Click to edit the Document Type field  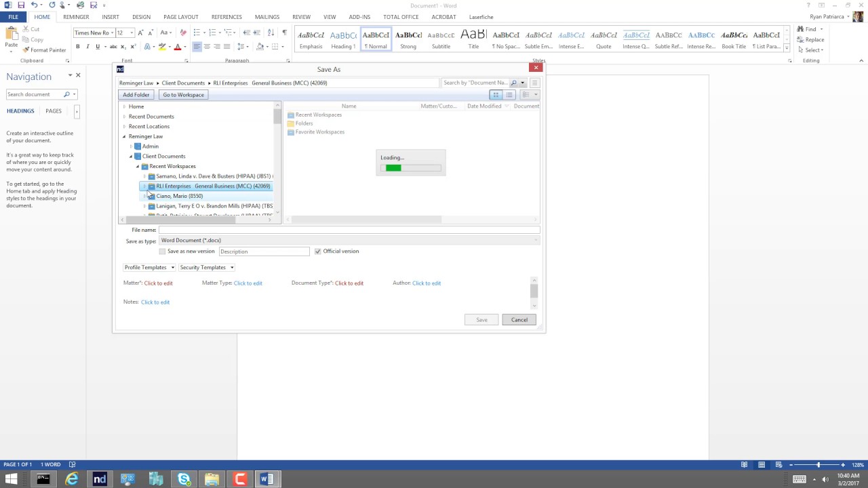349,283
